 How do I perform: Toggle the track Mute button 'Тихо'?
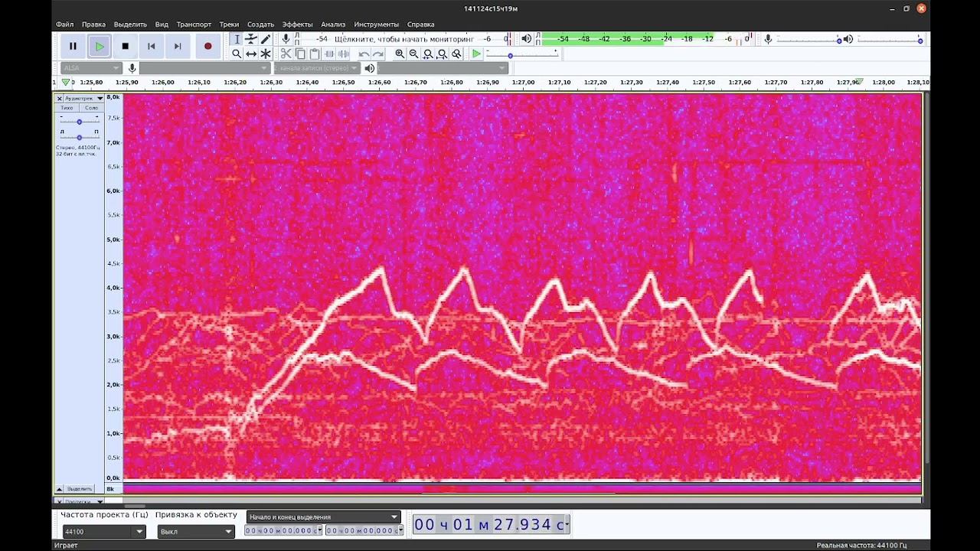pyautogui.click(x=67, y=108)
